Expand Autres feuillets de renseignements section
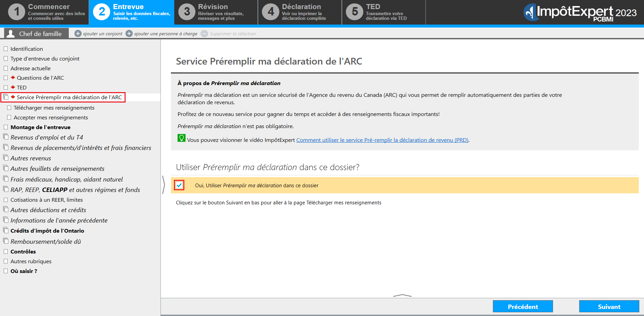644x316 pixels. 6,168
